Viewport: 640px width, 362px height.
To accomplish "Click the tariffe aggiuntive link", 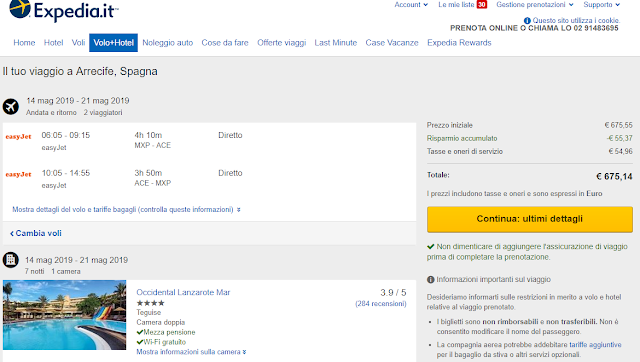I will 595,344.
